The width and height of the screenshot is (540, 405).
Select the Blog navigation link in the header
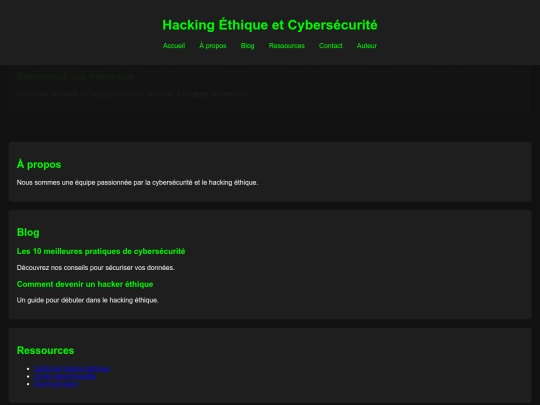coord(247,46)
